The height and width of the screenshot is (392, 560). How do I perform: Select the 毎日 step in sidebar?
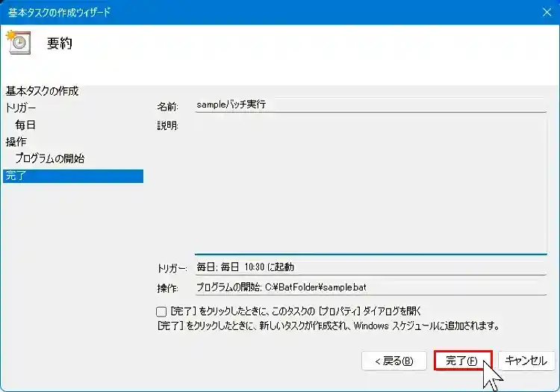point(25,125)
